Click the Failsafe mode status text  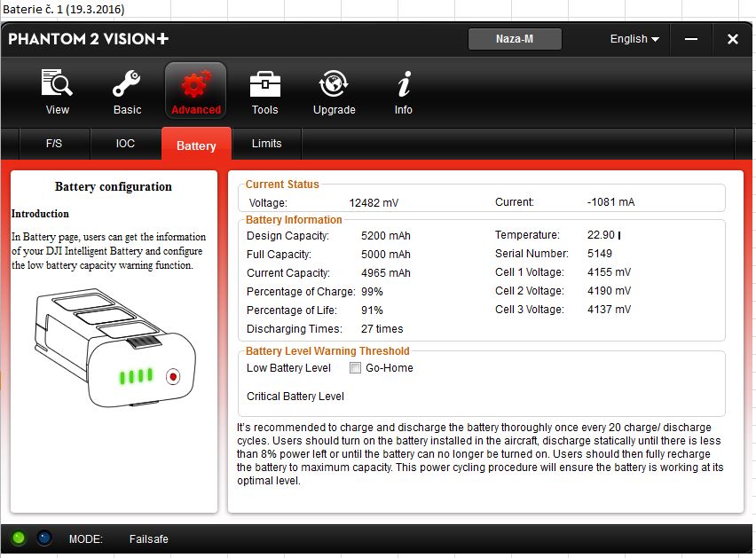click(x=148, y=539)
